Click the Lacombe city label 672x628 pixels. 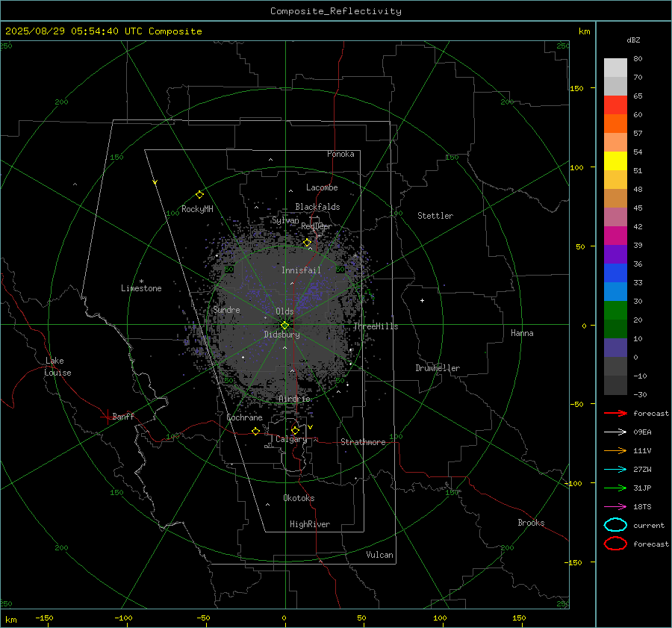point(322,187)
